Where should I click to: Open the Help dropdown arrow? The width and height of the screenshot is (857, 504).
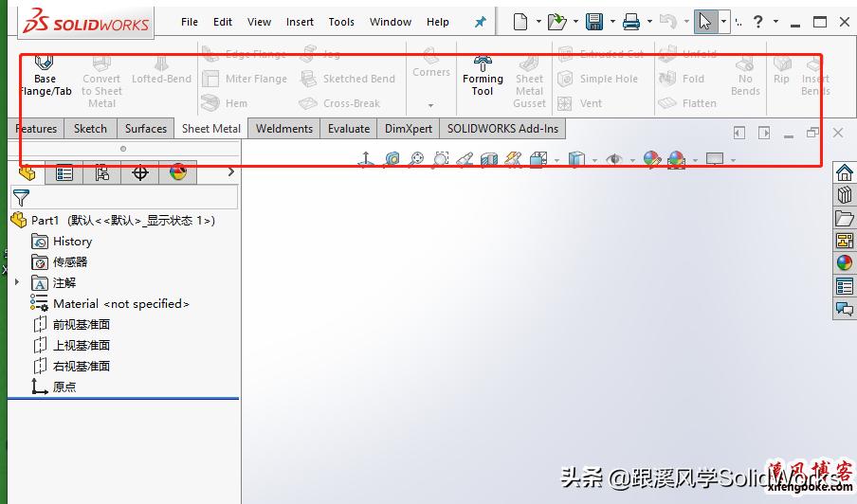[x=775, y=22]
